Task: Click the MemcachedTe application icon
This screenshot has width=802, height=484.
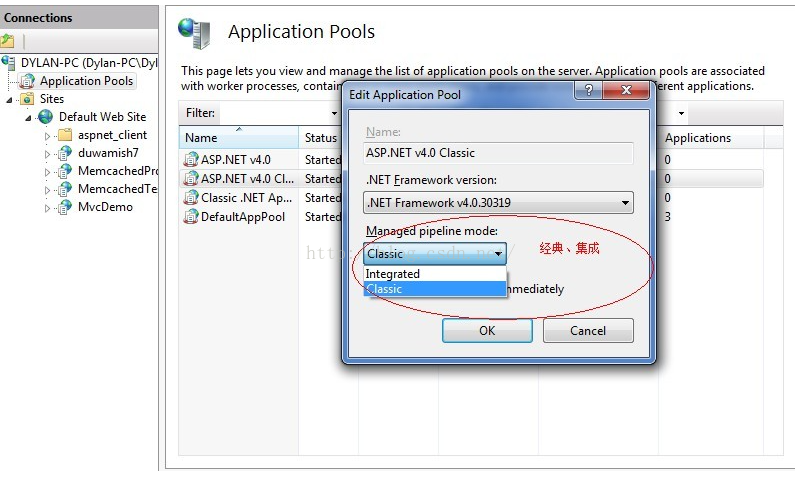Action: pos(64,189)
